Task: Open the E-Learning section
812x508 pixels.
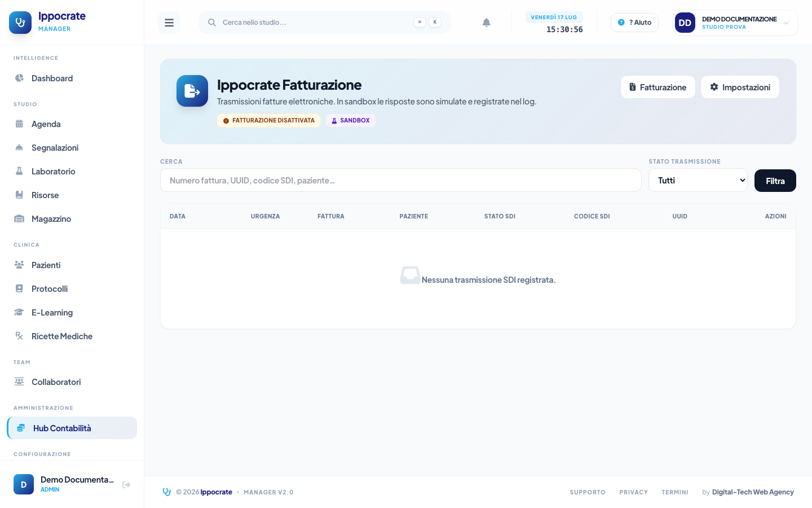Action: [x=72, y=312]
